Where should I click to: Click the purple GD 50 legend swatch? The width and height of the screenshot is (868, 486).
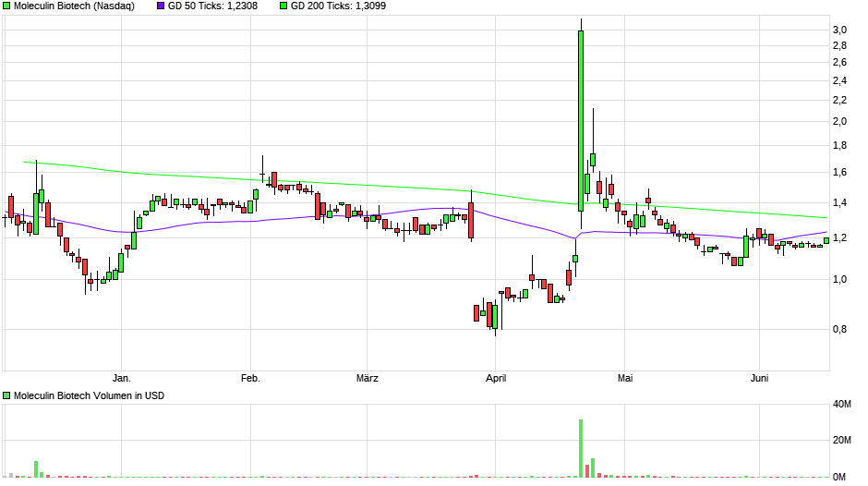pos(160,6)
